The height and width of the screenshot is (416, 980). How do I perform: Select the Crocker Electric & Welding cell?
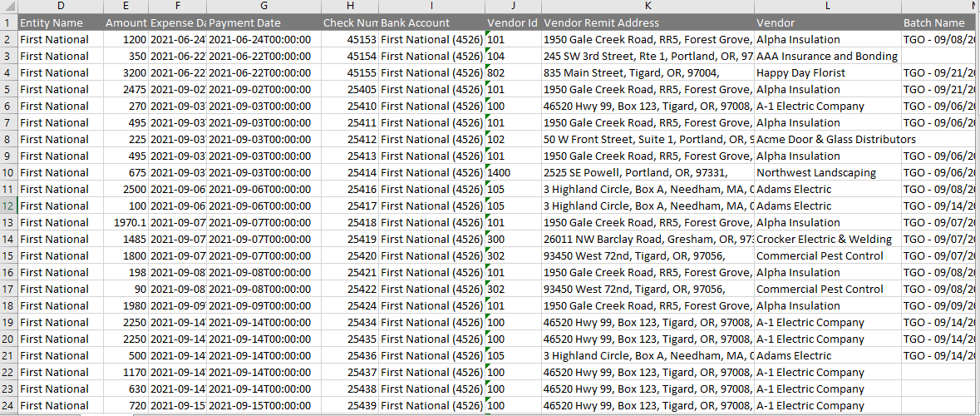pyautogui.click(x=828, y=239)
